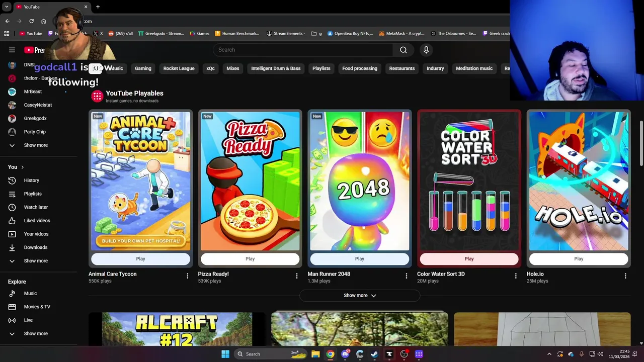
Task: Open File Explorer from the taskbar
Action: tap(315, 354)
